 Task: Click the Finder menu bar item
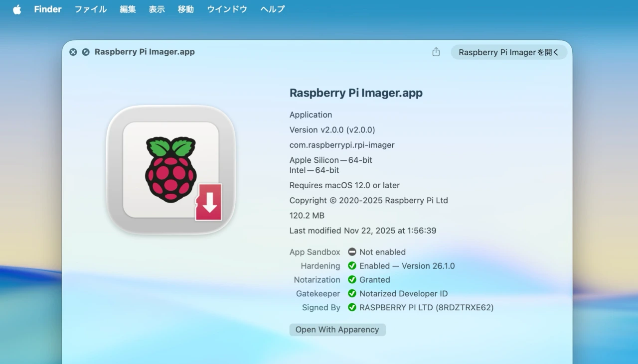pyautogui.click(x=47, y=9)
